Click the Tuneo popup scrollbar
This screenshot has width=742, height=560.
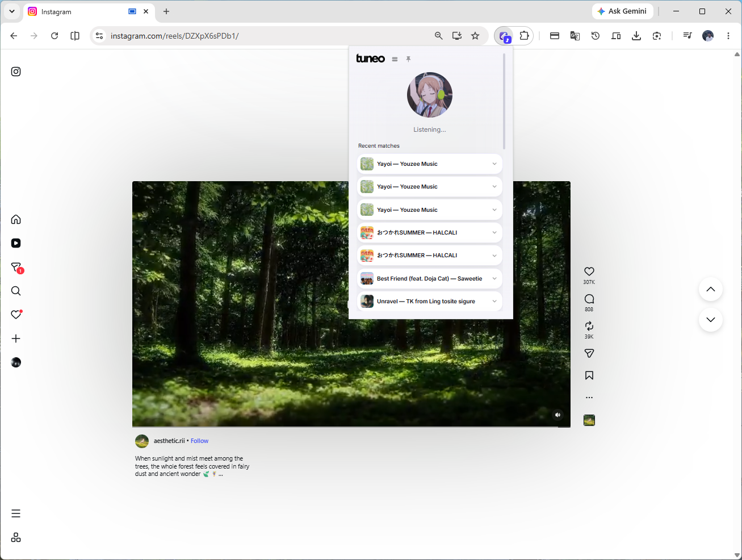[504, 102]
